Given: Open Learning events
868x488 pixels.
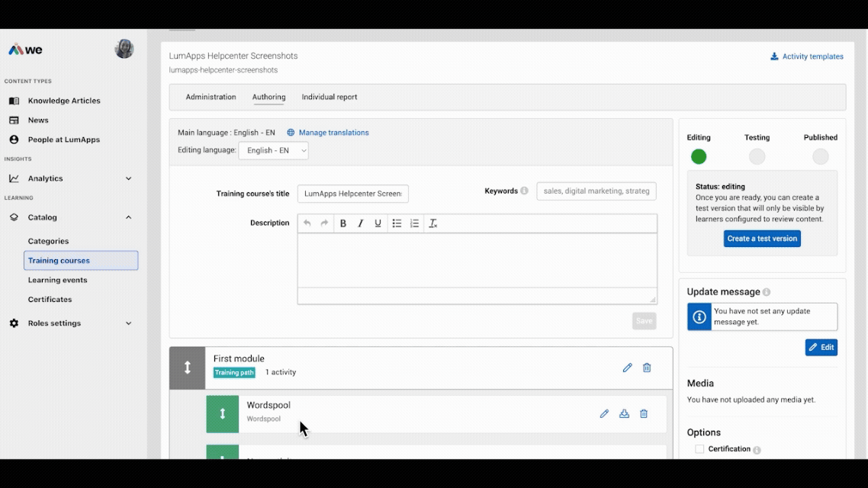Looking at the screenshot, I should pyautogui.click(x=57, y=280).
